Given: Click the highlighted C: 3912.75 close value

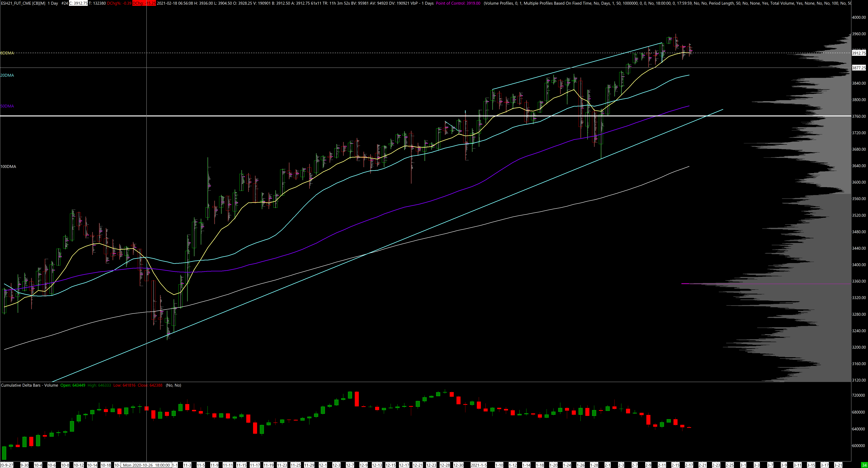Looking at the screenshot, I should click(x=78, y=3).
